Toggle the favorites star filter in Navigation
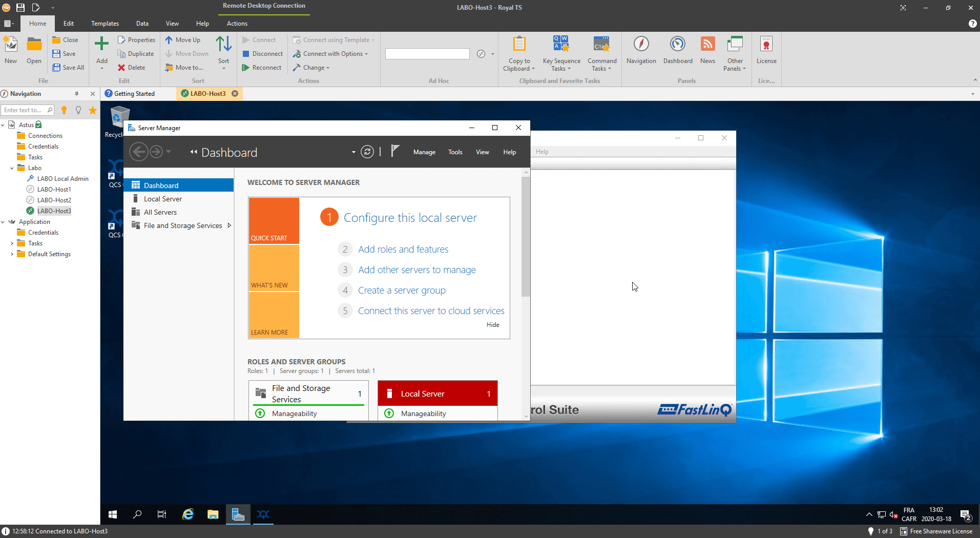Image resolution: width=980 pixels, height=538 pixels. 93,110
